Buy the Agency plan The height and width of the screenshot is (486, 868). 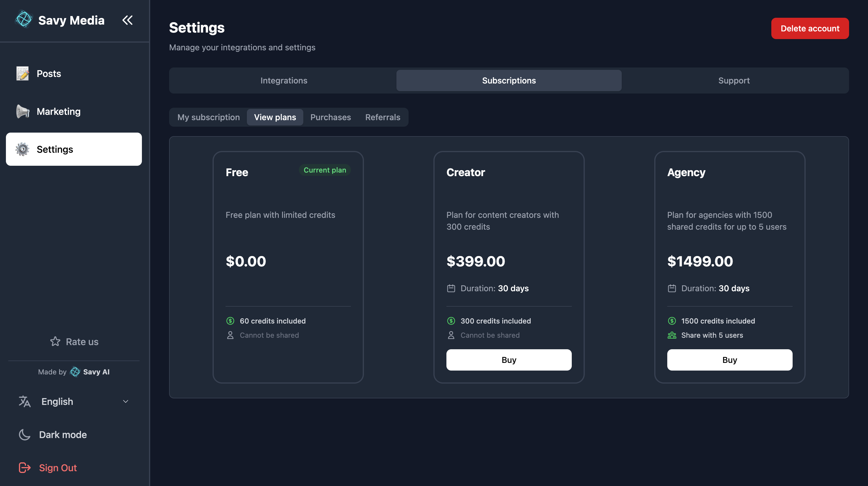pos(730,360)
